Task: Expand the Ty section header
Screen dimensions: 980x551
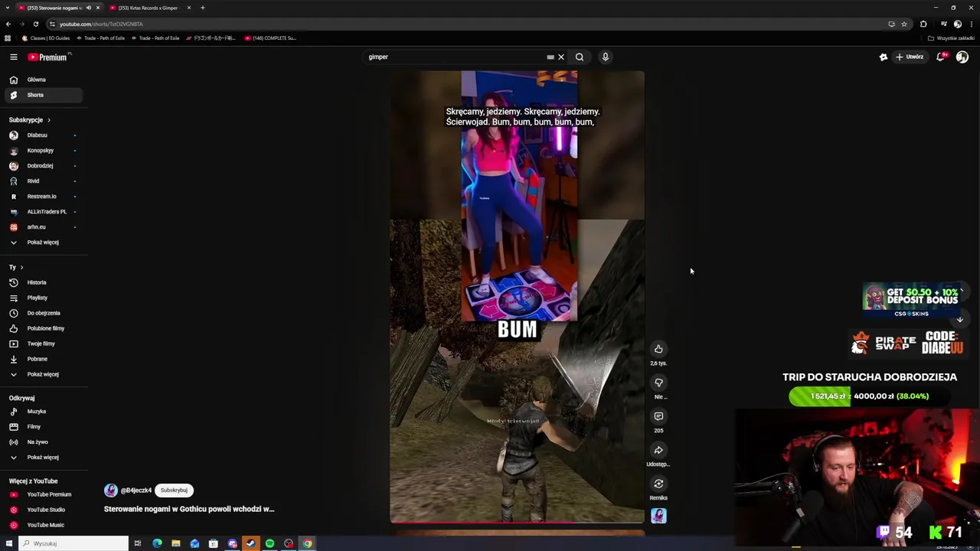Action: pos(16,267)
